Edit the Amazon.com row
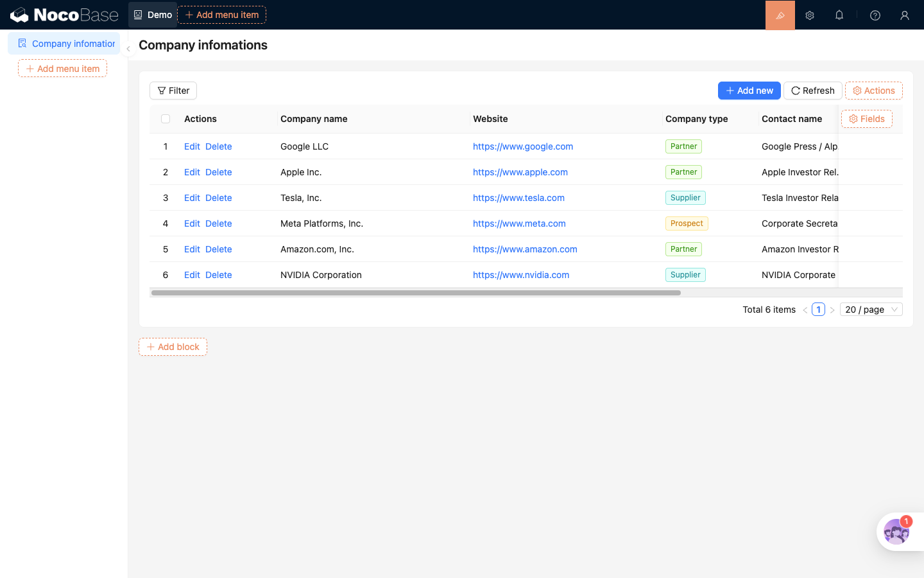The height and width of the screenshot is (578, 924). click(192, 249)
